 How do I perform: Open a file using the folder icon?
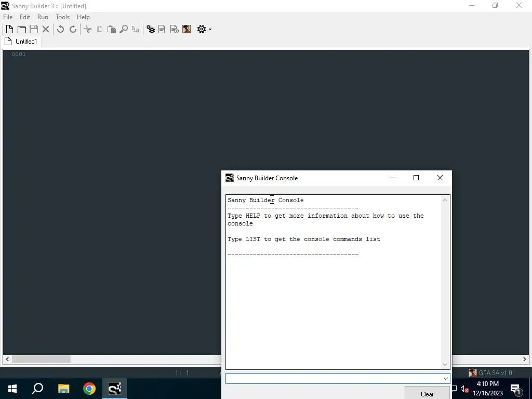(x=22, y=29)
